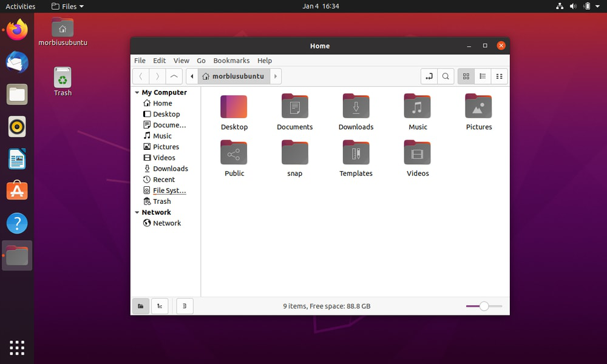
Task: Open the Bookmarks menu
Action: click(x=231, y=61)
